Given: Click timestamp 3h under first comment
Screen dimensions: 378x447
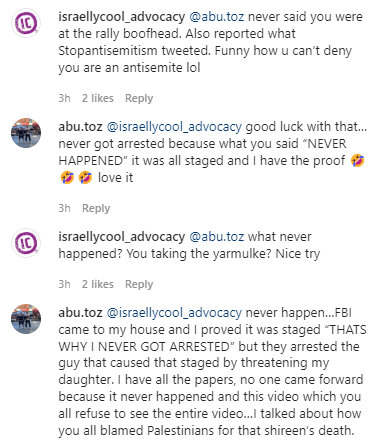Looking at the screenshot, I should 64,98.
